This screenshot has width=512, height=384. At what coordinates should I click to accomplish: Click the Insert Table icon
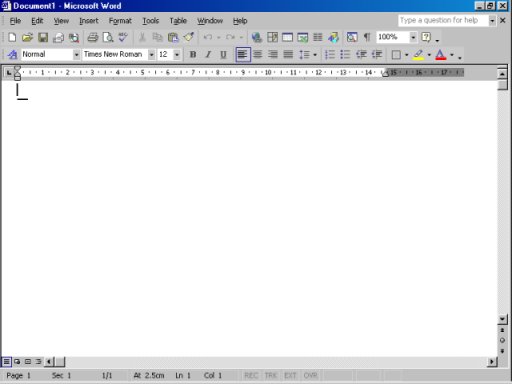287,37
